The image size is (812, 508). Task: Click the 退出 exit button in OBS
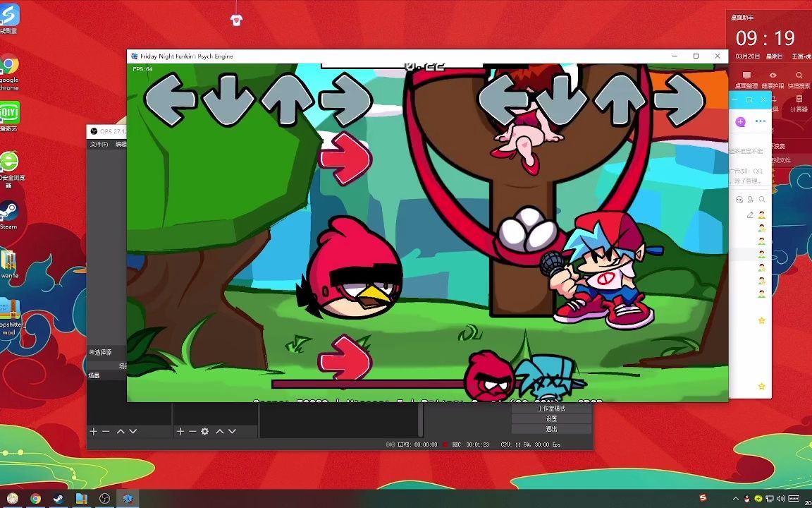click(551, 429)
